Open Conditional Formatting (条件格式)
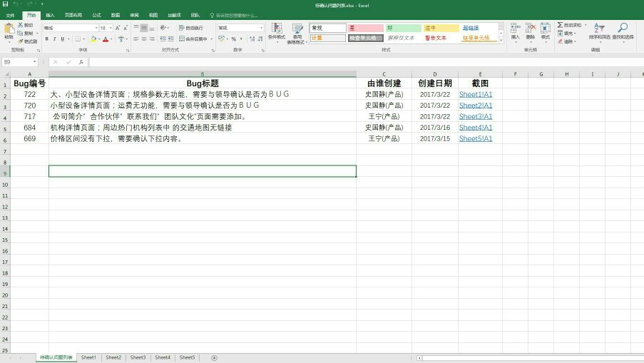 click(276, 31)
